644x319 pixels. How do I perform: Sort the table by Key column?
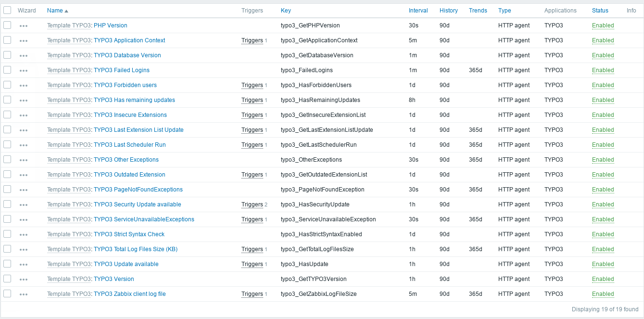(286, 11)
